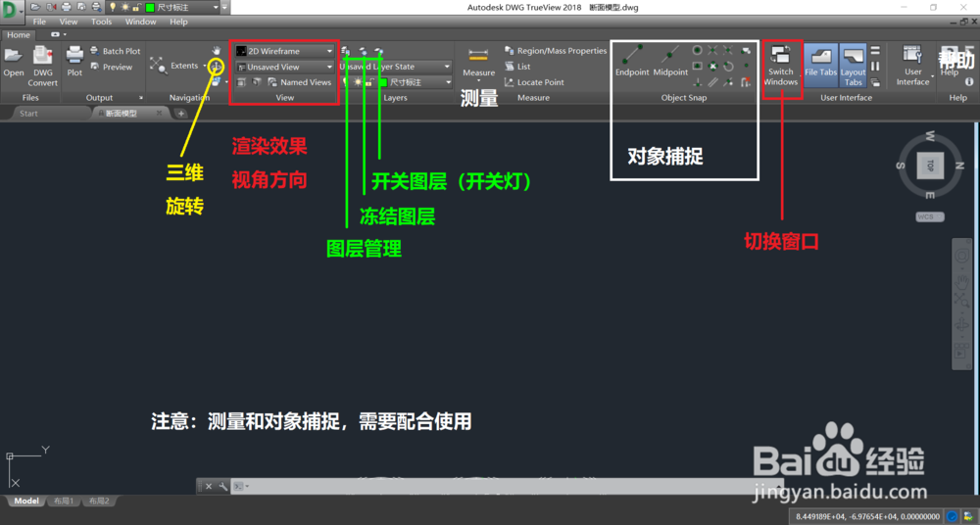The image size is (980, 525).
Task: Toggle Layout Tabs display
Action: [x=854, y=66]
